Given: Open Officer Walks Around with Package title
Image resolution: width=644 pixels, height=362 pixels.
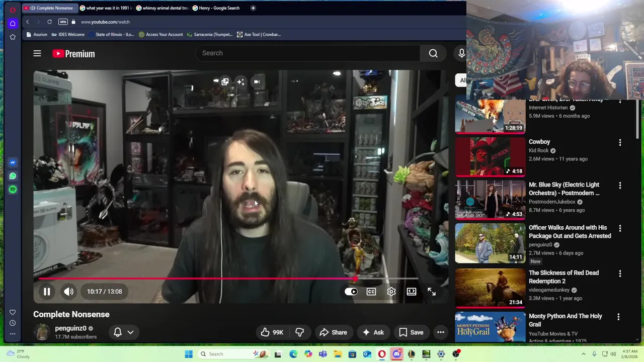Looking at the screenshot, I should coord(570,232).
